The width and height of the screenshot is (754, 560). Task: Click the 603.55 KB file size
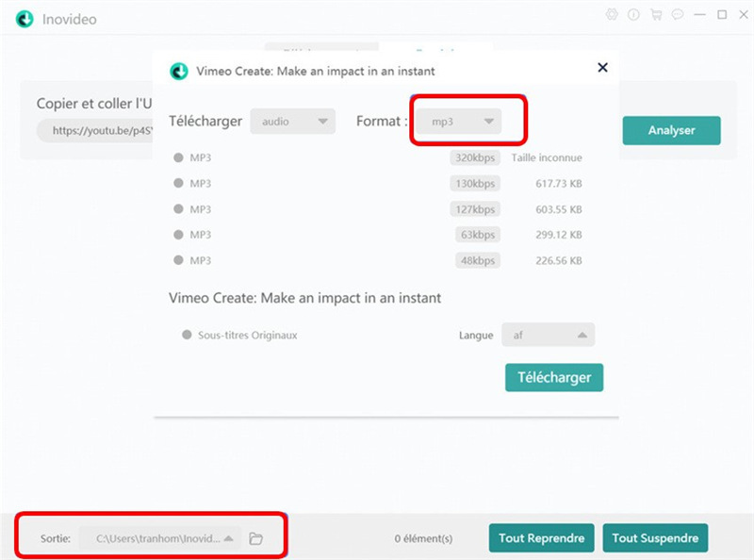click(559, 209)
